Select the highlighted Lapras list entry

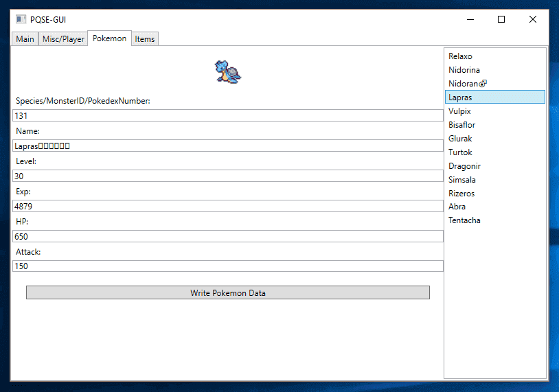tap(495, 97)
